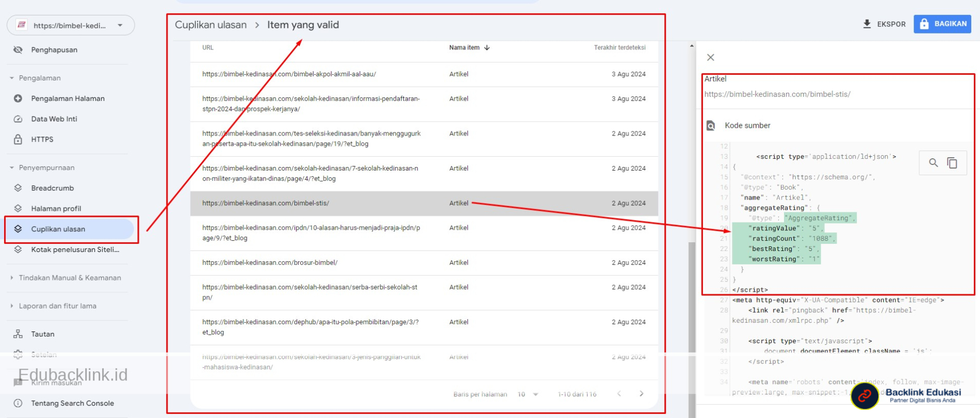The height and width of the screenshot is (418, 980).
Task: Open the bimbel-kedi property selector dropdown
Action: point(71,25)
